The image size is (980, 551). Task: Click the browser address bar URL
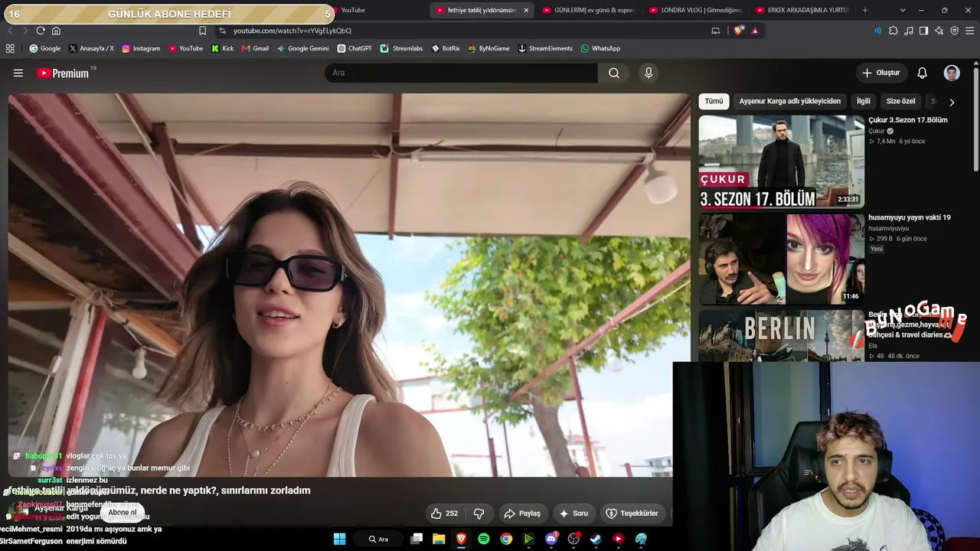click(292, 31)
